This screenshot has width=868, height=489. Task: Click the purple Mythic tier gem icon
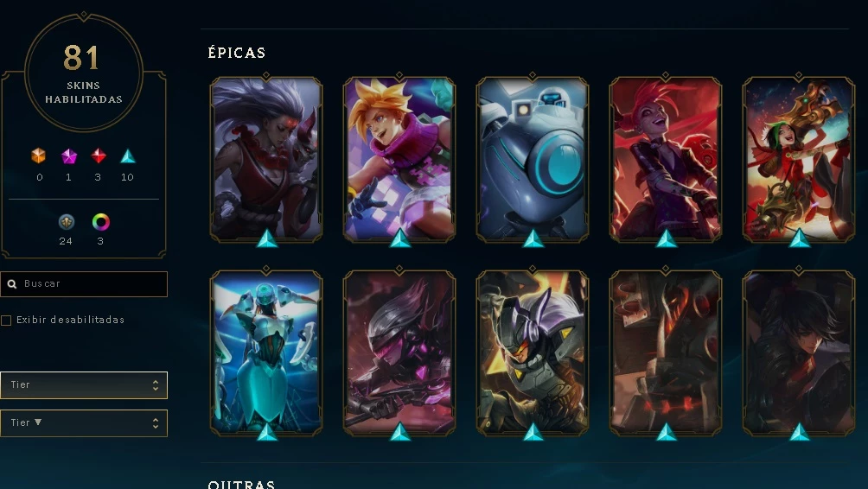click(68, 156)
